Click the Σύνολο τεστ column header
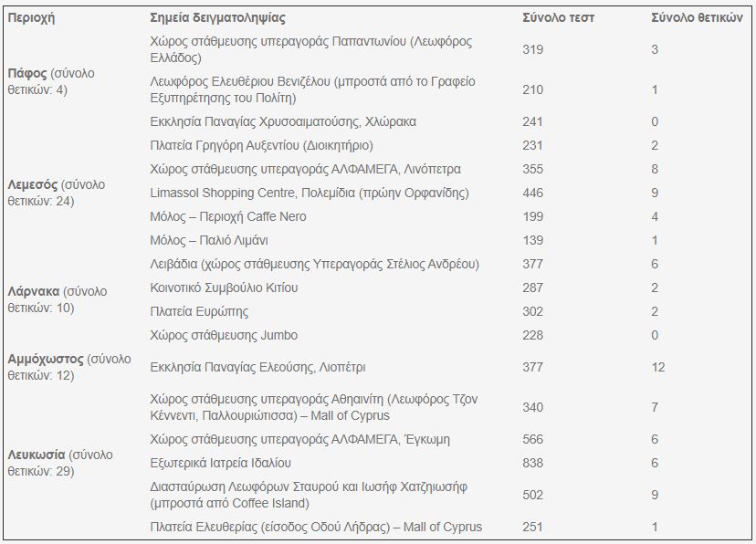This screenshot has width=756, height=544. click(x=558, y=18)
